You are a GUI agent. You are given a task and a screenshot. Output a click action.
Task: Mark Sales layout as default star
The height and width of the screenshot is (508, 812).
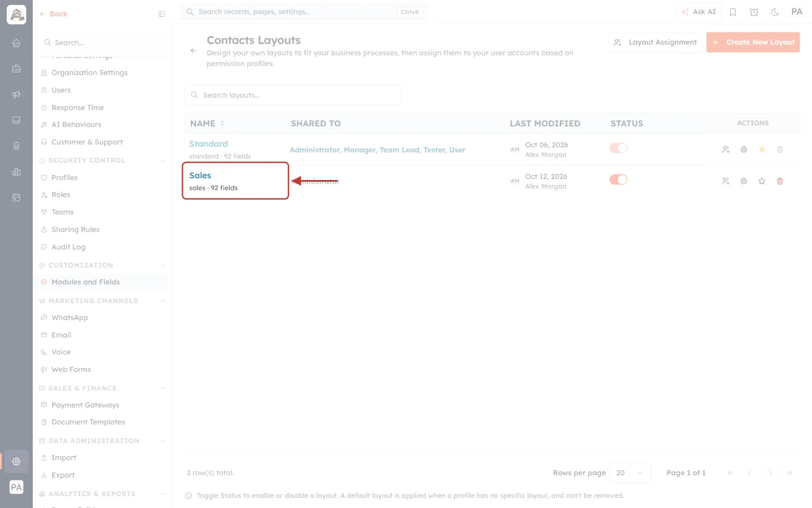(762, 181)
